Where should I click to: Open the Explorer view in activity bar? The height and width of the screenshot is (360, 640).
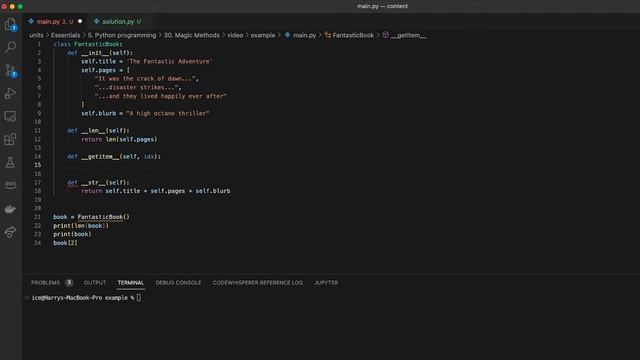tap(11, 24)
